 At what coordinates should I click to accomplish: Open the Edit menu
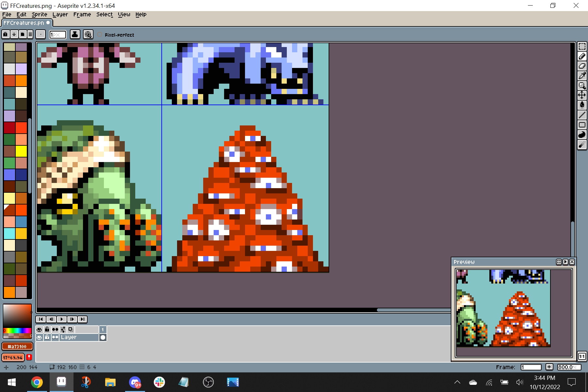pyautogui.click(x=21, y=14)
